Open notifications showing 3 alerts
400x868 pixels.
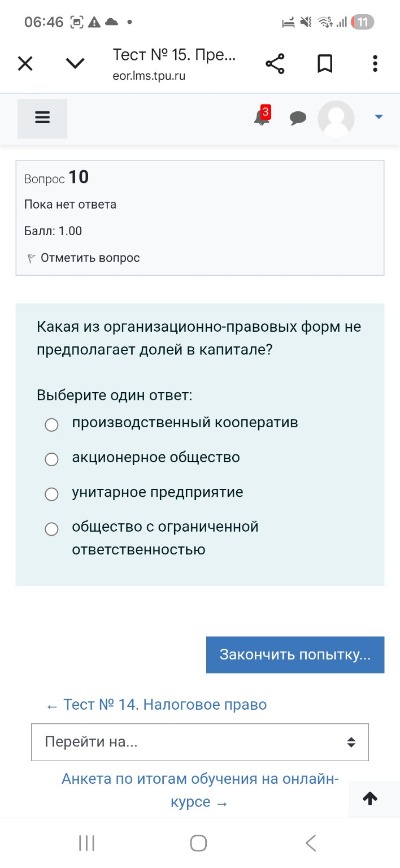(x=260, y=119)
